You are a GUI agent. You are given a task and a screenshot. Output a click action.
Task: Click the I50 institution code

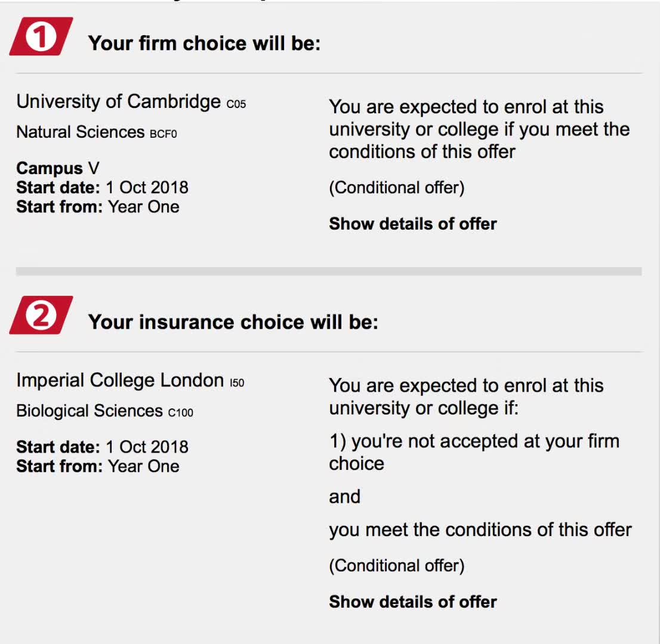(237, 383)
